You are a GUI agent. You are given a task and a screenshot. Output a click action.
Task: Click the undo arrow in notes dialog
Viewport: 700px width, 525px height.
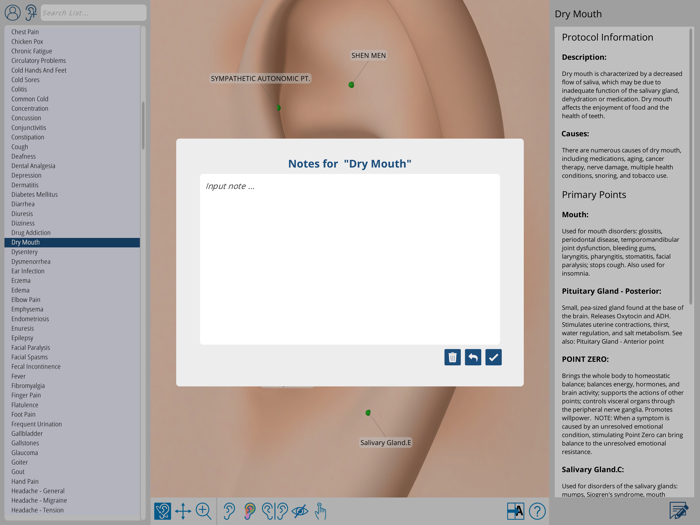473,357
